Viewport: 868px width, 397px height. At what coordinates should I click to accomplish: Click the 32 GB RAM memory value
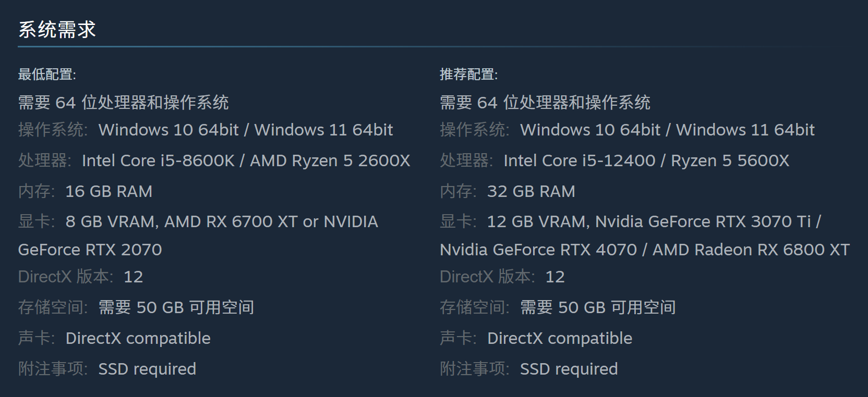click(531, 191)
